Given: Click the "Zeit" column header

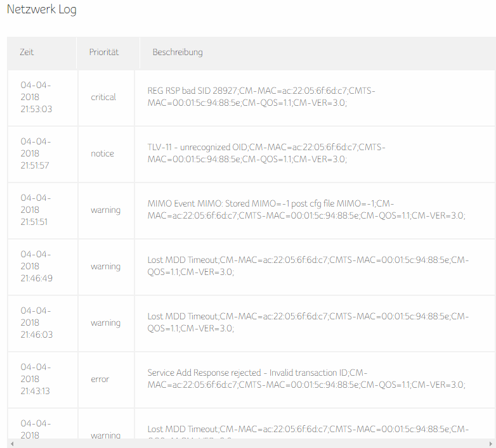Looking at the screenshot, I should (x=27, y=53).
